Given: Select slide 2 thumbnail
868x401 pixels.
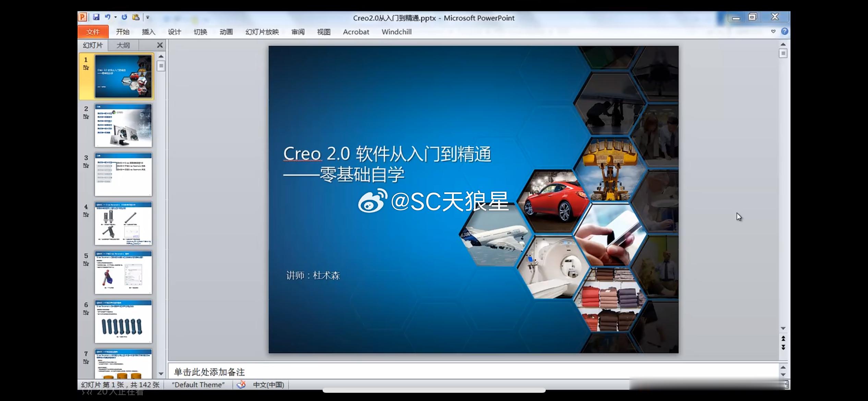Looking at the screenshot, I should coord(123,125).
